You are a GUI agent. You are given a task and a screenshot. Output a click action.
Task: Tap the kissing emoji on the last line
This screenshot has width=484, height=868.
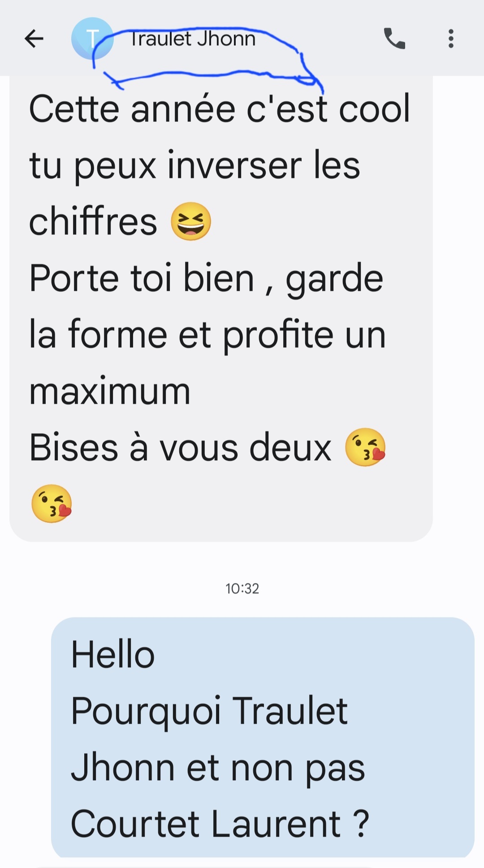52,503
